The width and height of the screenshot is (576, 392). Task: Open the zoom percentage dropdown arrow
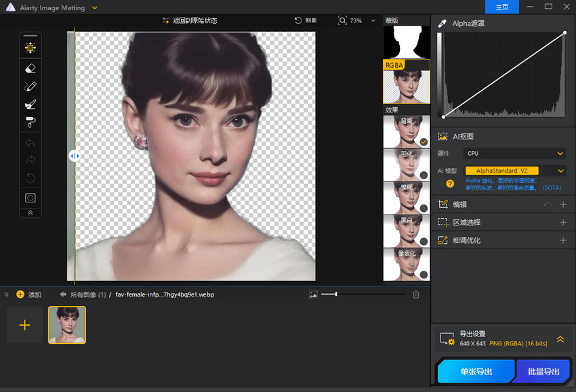click(x=373, y=20)
